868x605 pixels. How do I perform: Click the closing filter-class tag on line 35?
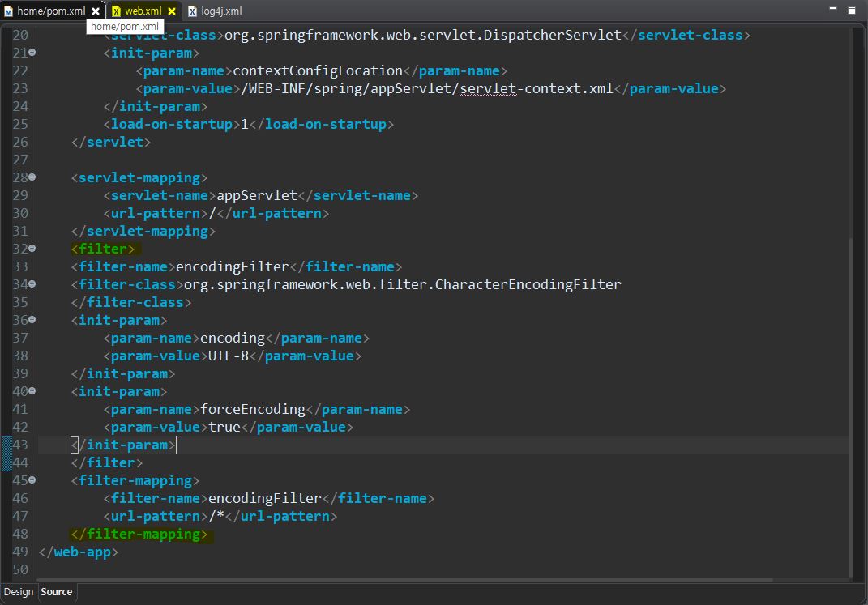[x=131, y=303]
